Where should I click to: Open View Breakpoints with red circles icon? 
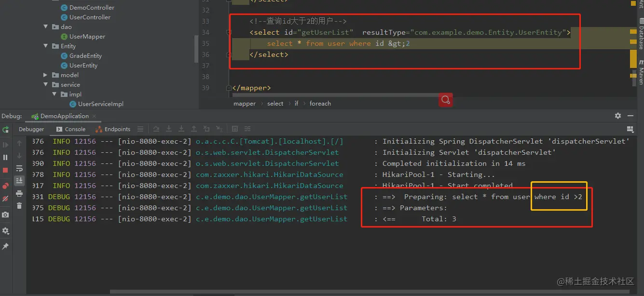point(6,186)
